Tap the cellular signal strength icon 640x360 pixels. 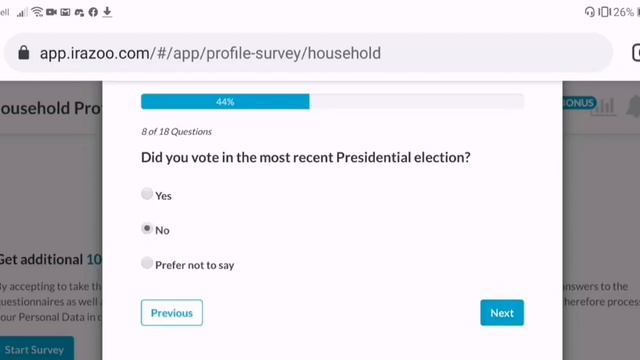point(22,13)
